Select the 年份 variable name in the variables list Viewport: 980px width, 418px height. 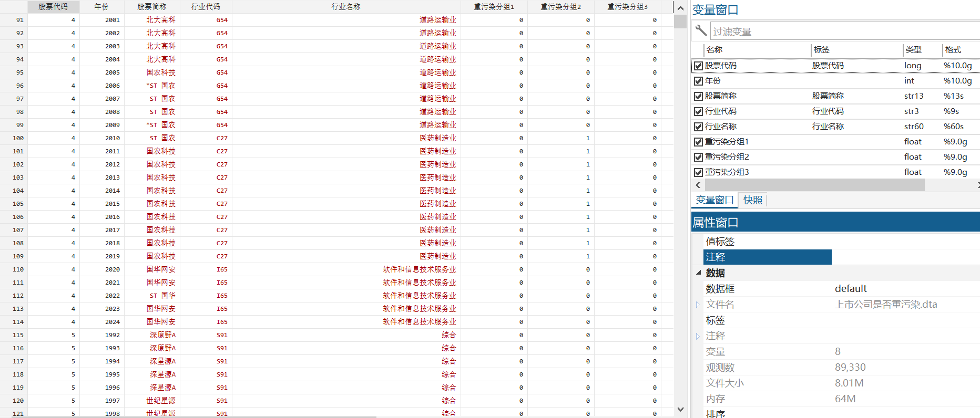tap(712, 81)
